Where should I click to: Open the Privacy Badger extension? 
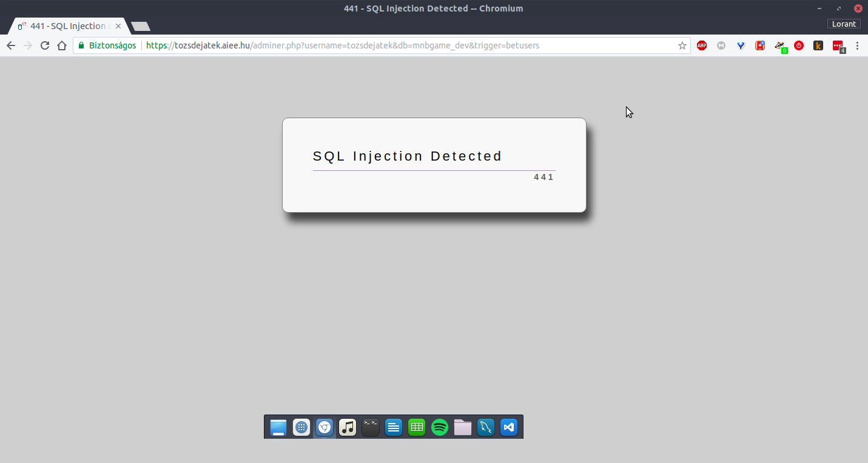780,46
